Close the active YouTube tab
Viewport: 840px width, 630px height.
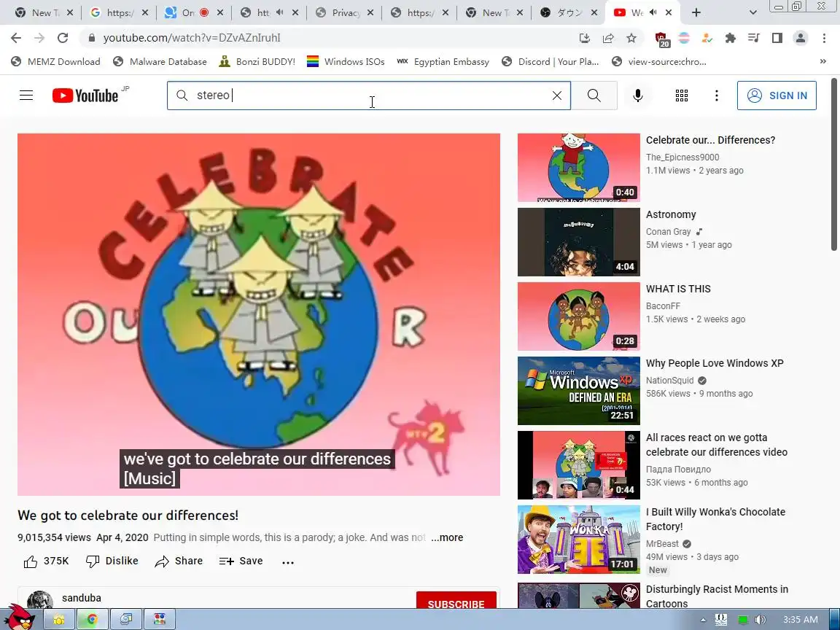point(668,12)
